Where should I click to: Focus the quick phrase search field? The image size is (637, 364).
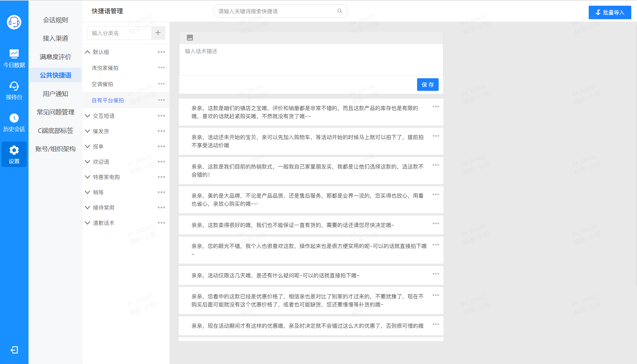tap(280, 11)
